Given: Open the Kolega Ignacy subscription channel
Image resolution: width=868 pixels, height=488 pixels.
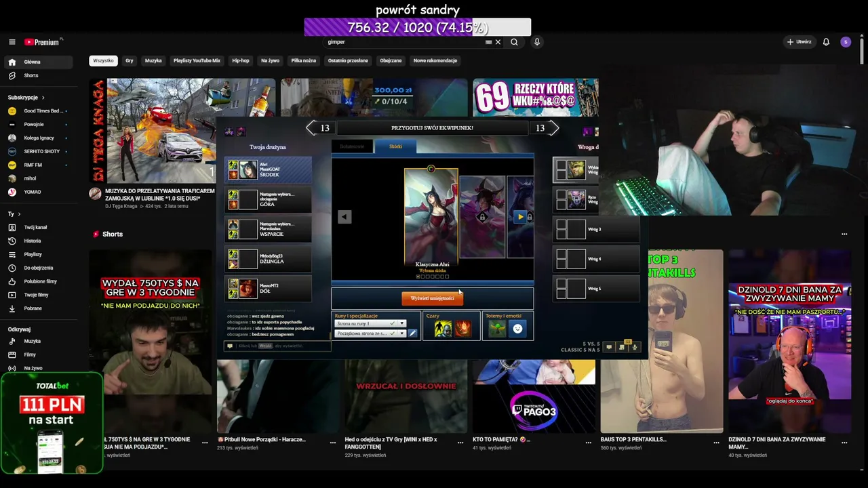Looking at the screenshot, I should [38, 138].
